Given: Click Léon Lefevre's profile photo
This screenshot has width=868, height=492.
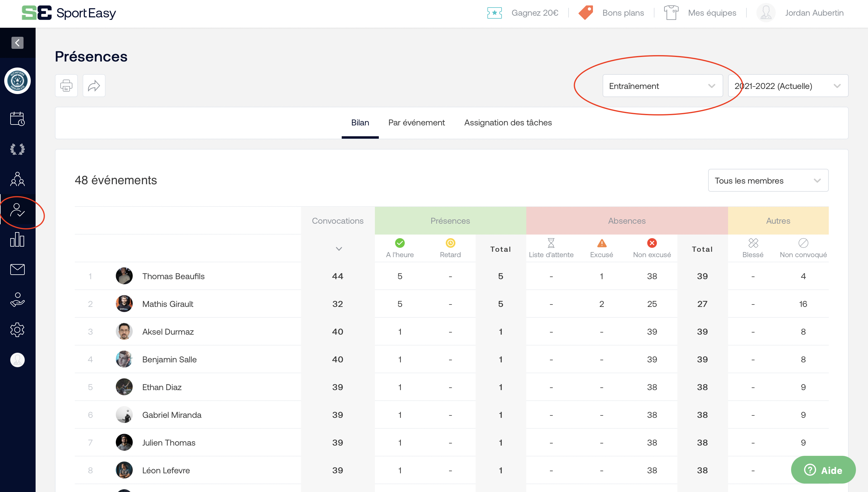Looking at the screenshot, I should (x=124, y=470).
